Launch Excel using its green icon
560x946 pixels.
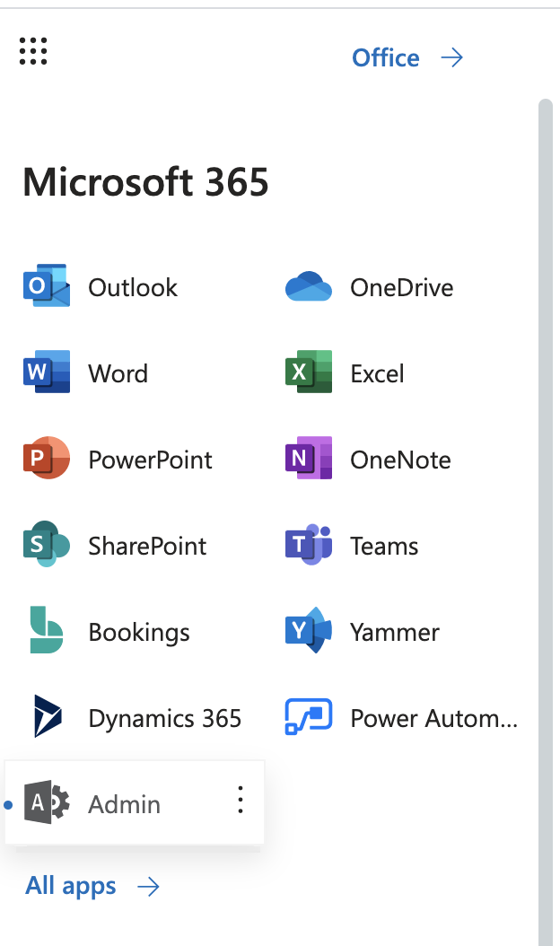click(308, 373)
